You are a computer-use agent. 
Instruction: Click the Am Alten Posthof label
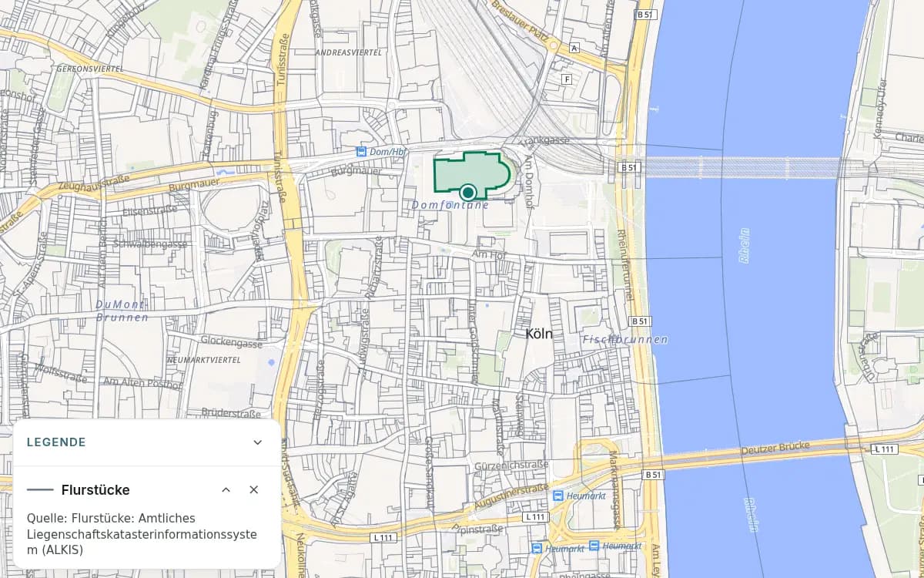tap(142, 382)
